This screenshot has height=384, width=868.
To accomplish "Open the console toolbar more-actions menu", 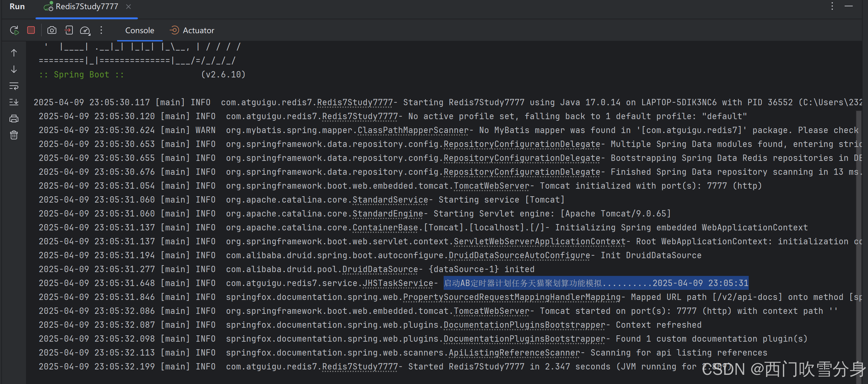I will 101,30.
